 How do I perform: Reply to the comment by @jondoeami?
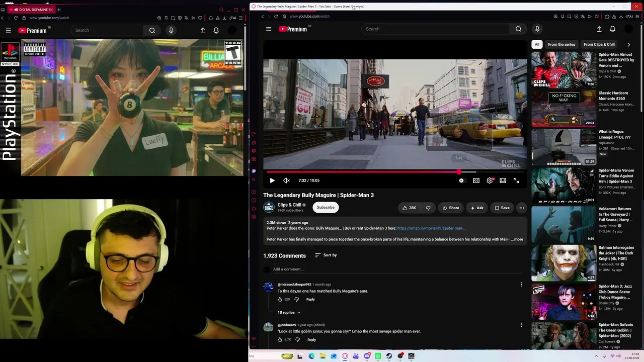(x=311, y=339)
